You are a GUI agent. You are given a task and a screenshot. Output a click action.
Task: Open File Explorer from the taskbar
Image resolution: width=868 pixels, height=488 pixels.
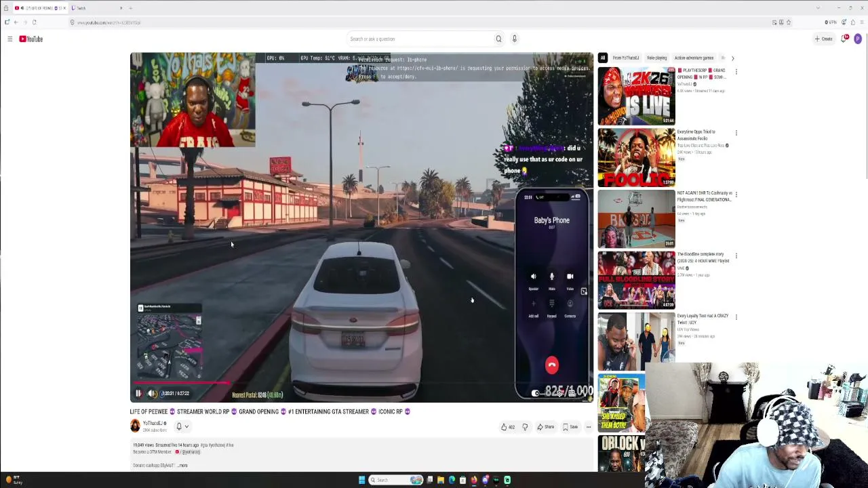(441, 480)
